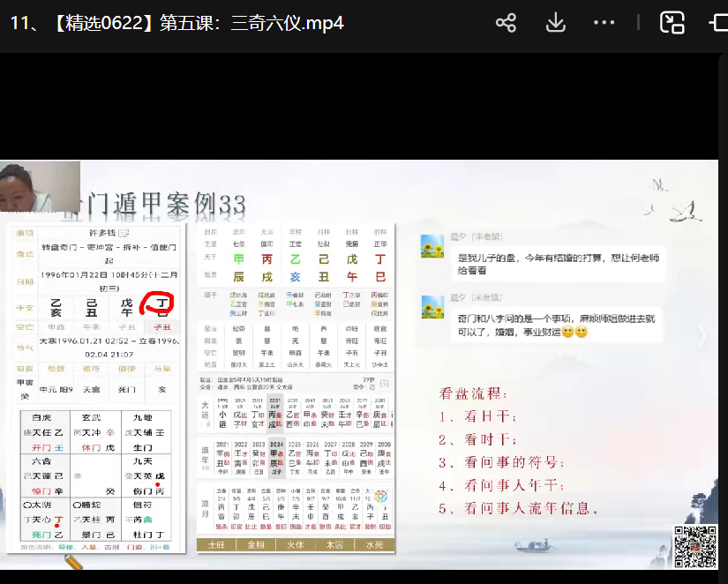
Task: Select the 水死 tab at chart bottom
Action: (375, 545)
